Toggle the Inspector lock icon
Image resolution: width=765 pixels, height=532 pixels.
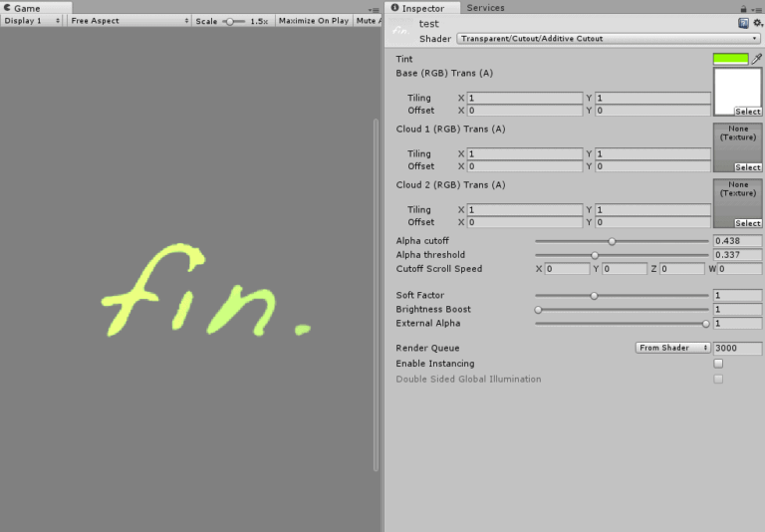coord(743,8)
